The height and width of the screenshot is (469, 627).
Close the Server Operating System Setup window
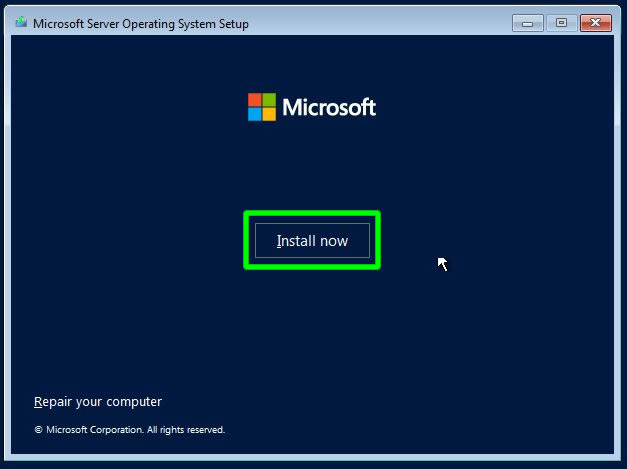pos(595,22)
